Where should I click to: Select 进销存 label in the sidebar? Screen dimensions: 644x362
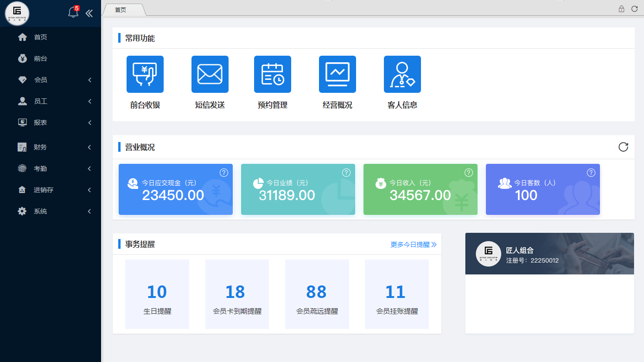click(44, 190)
